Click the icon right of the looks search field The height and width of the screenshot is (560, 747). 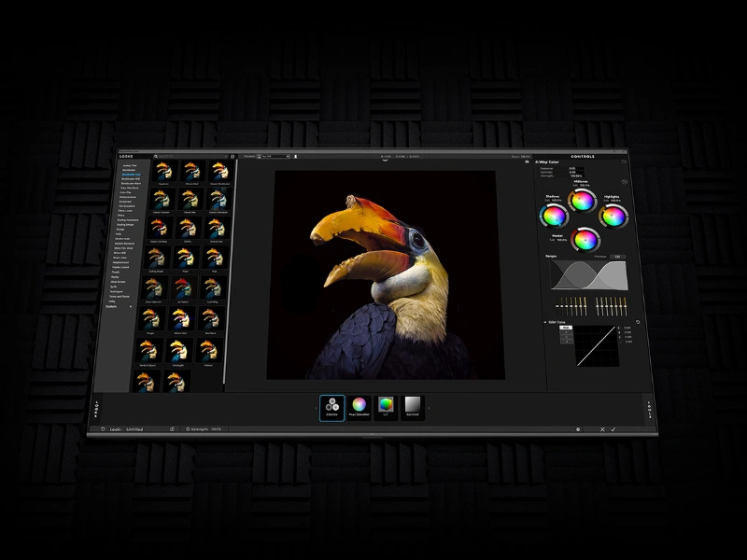[233, 156]
